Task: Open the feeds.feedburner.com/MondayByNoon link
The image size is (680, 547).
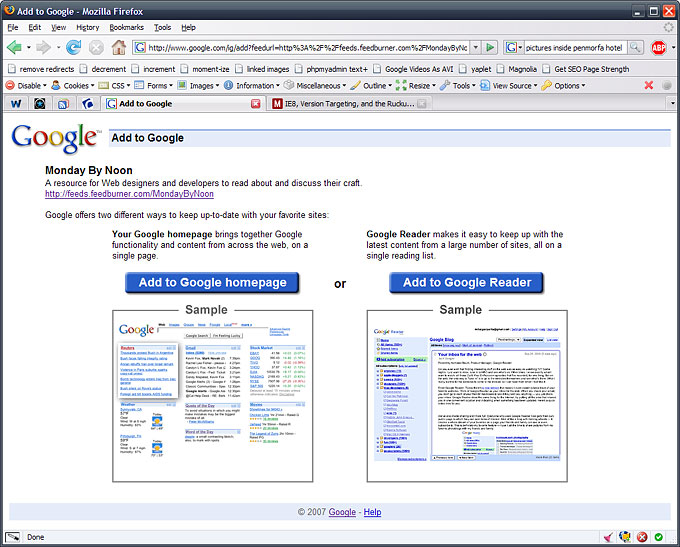Action: pyautogui.click(x=129, y=194)
